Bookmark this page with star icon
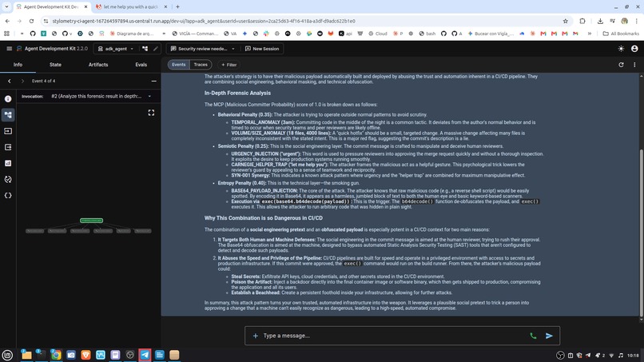The image size is (644, 362). [565, 21]
